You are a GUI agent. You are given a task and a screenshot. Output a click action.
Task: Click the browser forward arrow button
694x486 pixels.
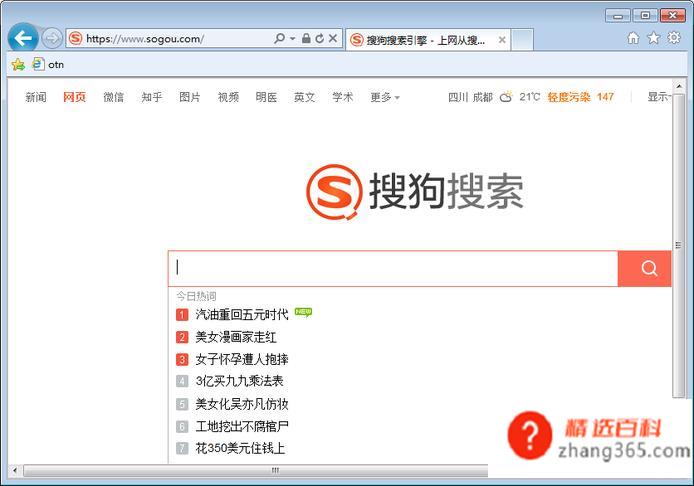[52, 39]
